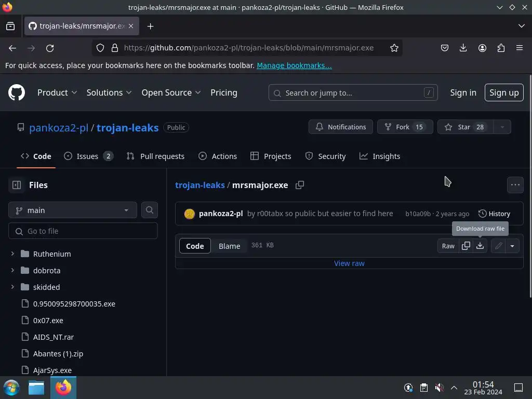Download raw file icon

click(x=480, y=246)
